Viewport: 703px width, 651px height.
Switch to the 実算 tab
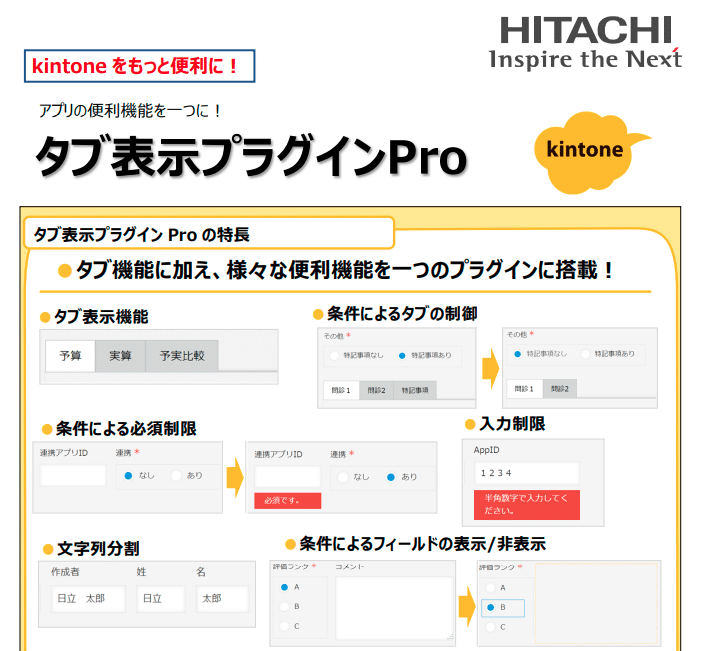pos(120,356)
